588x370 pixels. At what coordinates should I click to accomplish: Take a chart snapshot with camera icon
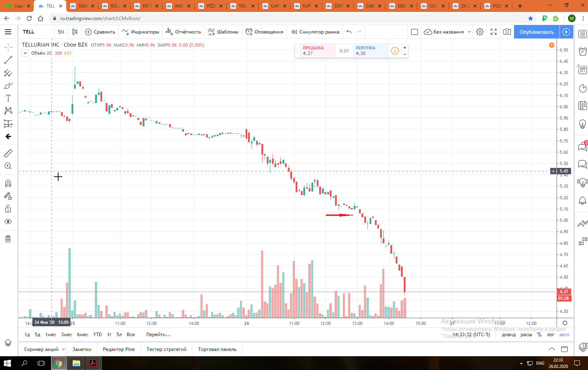[507, 32]
